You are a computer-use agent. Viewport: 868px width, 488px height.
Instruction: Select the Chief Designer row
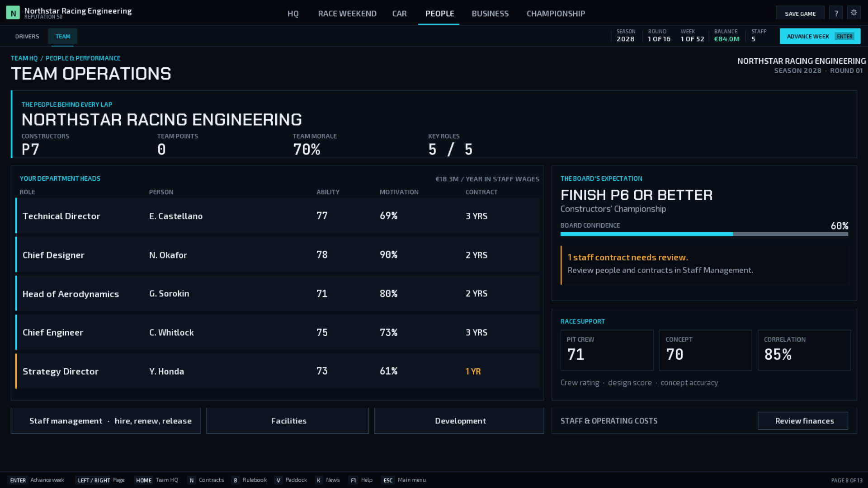click(x=278, y=255)
